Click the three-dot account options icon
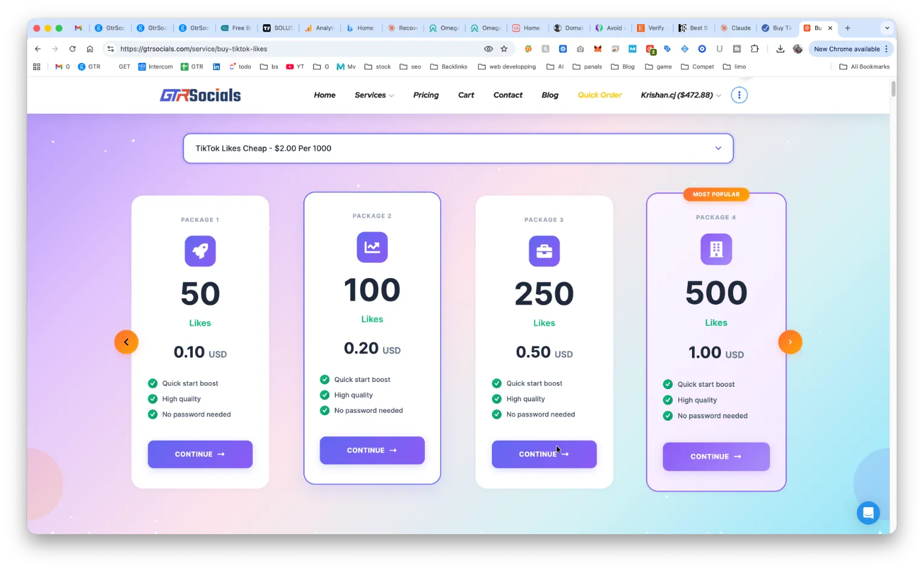924x570 pixels. tap(739, 95)
